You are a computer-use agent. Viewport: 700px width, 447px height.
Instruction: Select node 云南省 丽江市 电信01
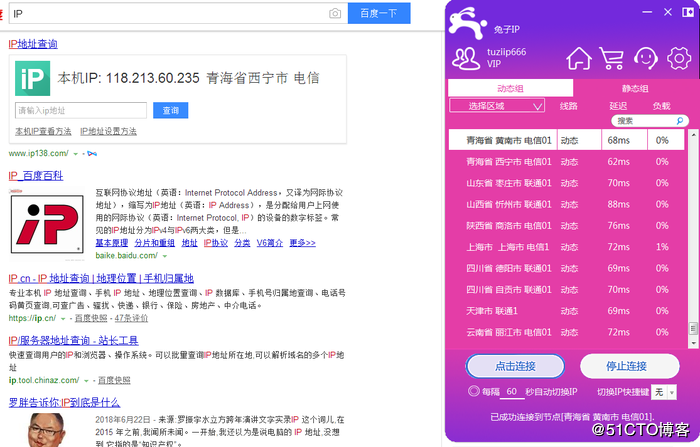566,332
